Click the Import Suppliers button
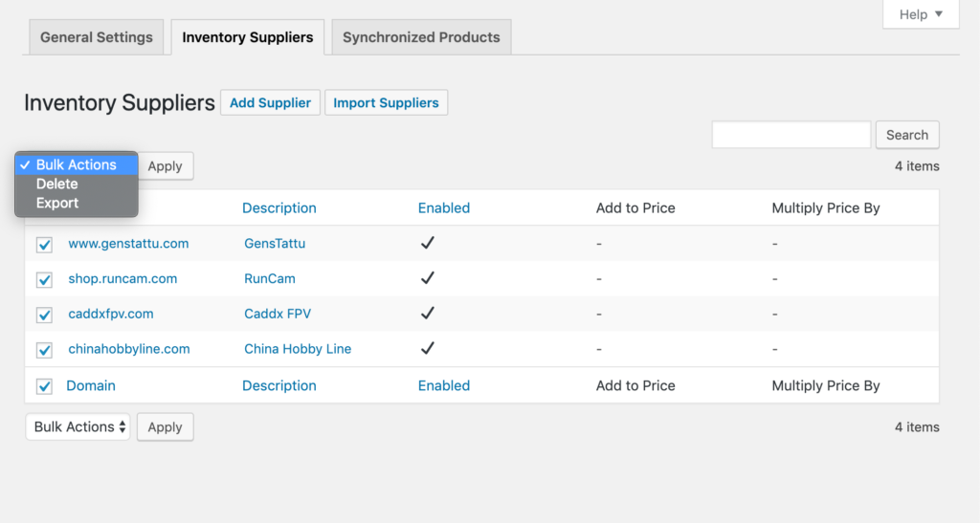The image size is (980, 523). point(386,102)
